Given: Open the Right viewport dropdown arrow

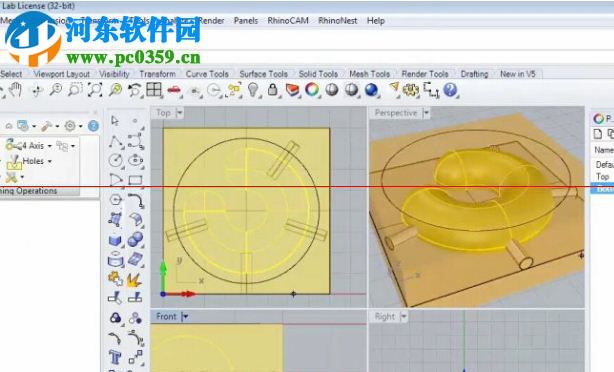Looking at the screenshot, I should pos(404,316).
